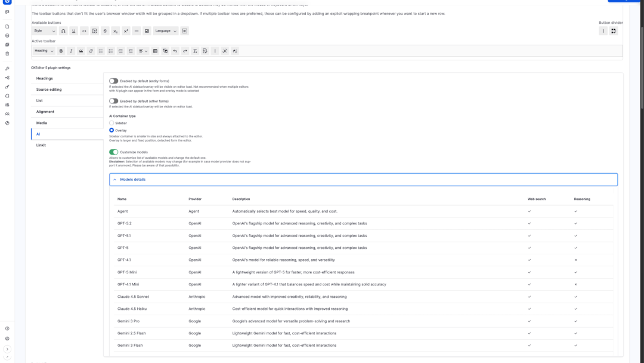Open the puzzle Extend icon in sidebar
The width and height of the screenshot is (644, 363).
point(7,96)
